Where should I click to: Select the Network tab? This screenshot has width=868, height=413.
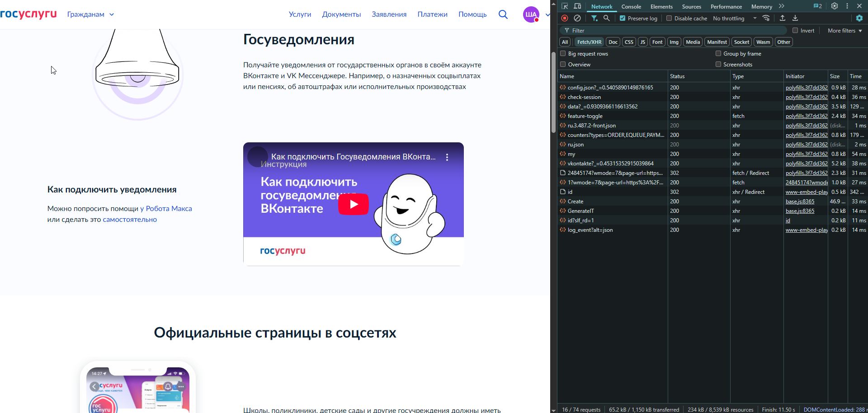(602, 6)
